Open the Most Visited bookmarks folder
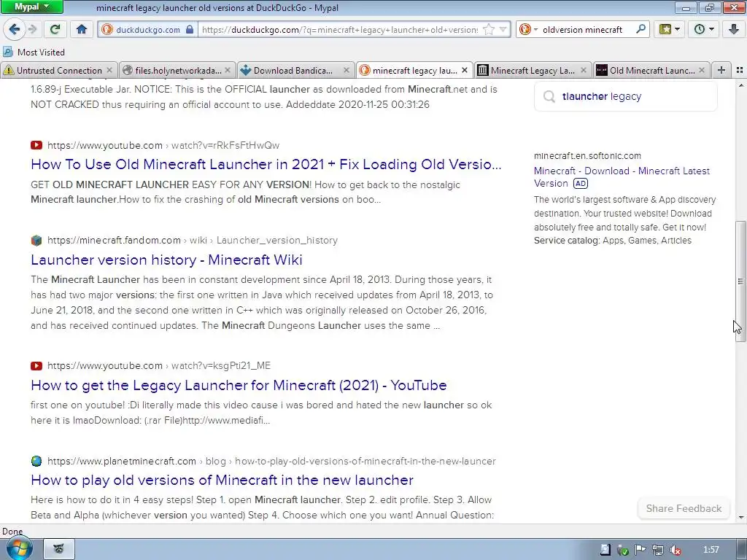This screenshot has width=747, height=560. [34, 52]
